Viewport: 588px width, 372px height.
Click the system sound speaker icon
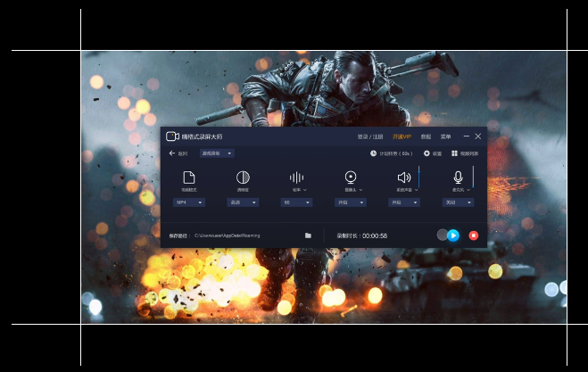(404, 178)
